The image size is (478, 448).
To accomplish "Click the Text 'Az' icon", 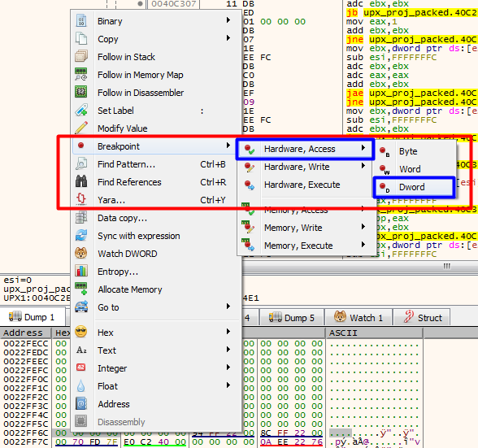I will coord(81,350).
